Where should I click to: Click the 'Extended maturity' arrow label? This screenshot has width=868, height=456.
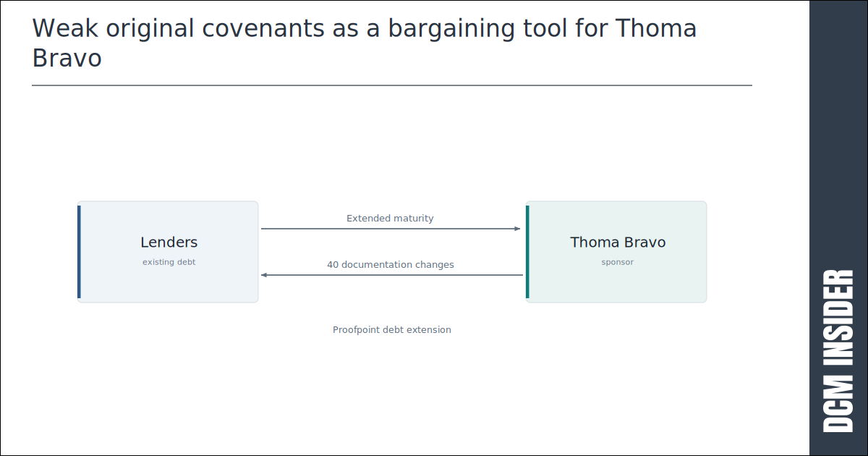coord(390,218)
